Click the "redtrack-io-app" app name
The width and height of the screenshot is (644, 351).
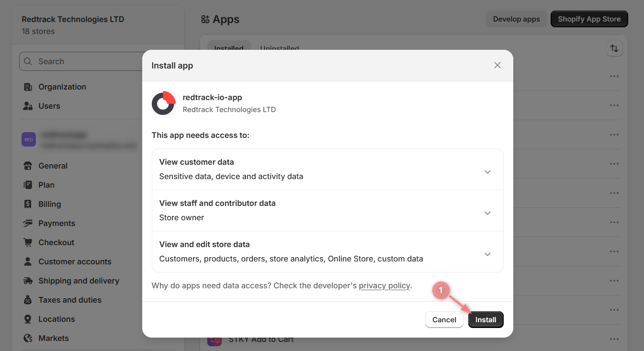click(212, 97)
